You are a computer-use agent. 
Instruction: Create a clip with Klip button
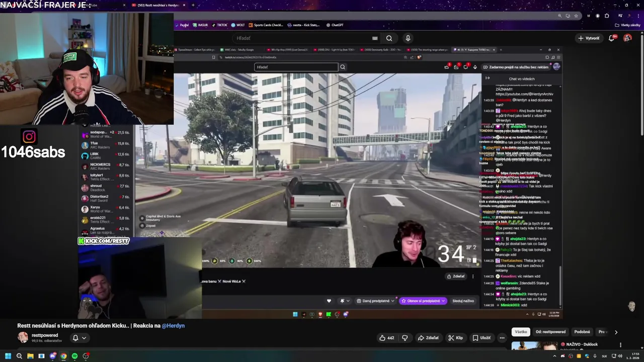[455, 338]
